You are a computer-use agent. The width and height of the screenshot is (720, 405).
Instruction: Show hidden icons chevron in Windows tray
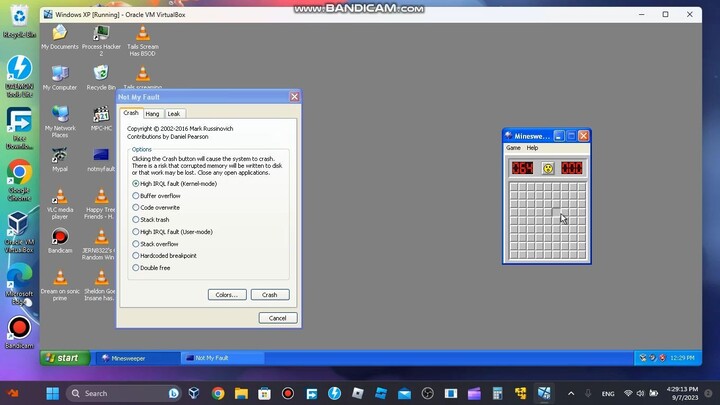click(571, 394)
